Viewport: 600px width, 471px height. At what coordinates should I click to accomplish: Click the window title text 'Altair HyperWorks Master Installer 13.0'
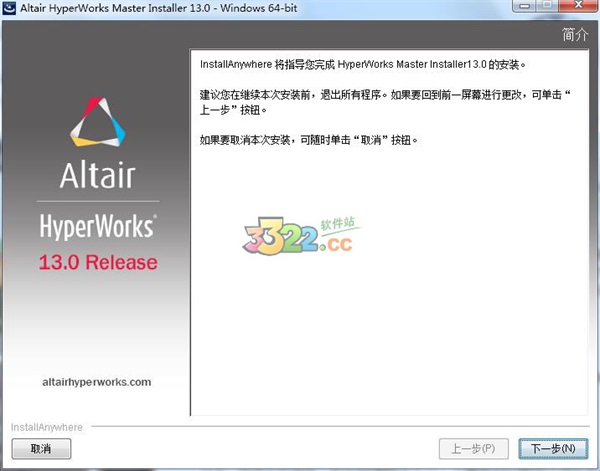[115, 8]
